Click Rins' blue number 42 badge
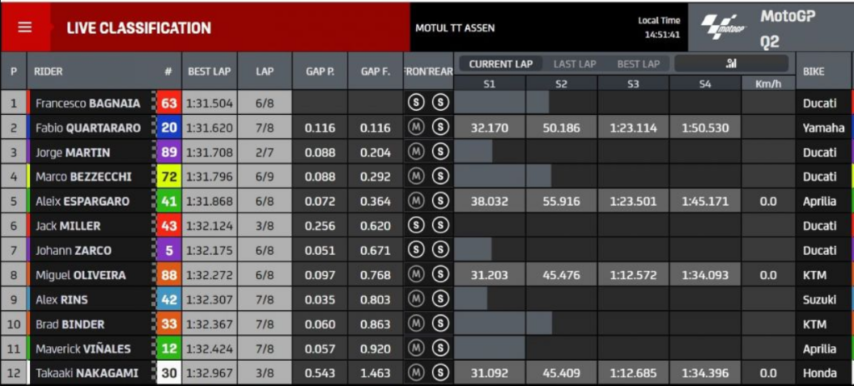 click(x=169, y=299)
